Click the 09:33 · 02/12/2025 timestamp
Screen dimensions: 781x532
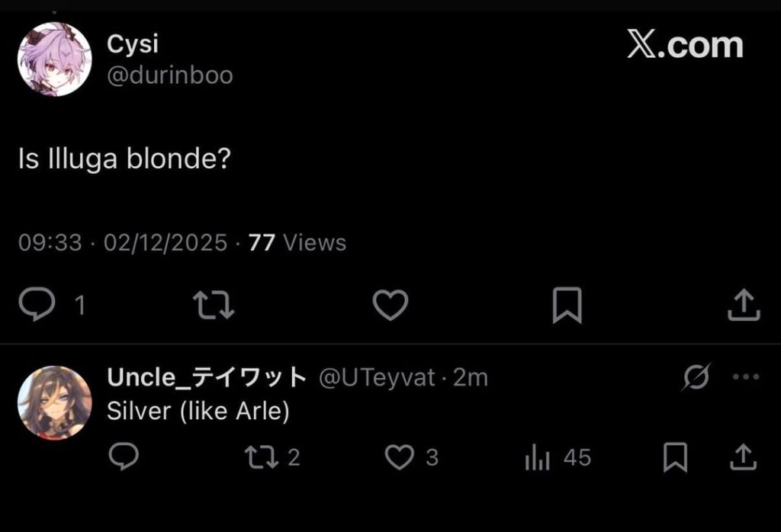tap(122, 243)
